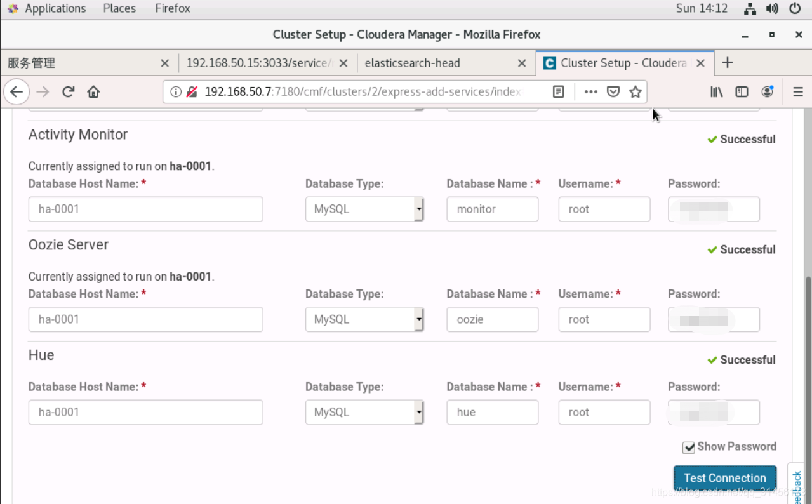Open the clock showing Sun 14:12

pyautogui.click(x=702, y=8)
